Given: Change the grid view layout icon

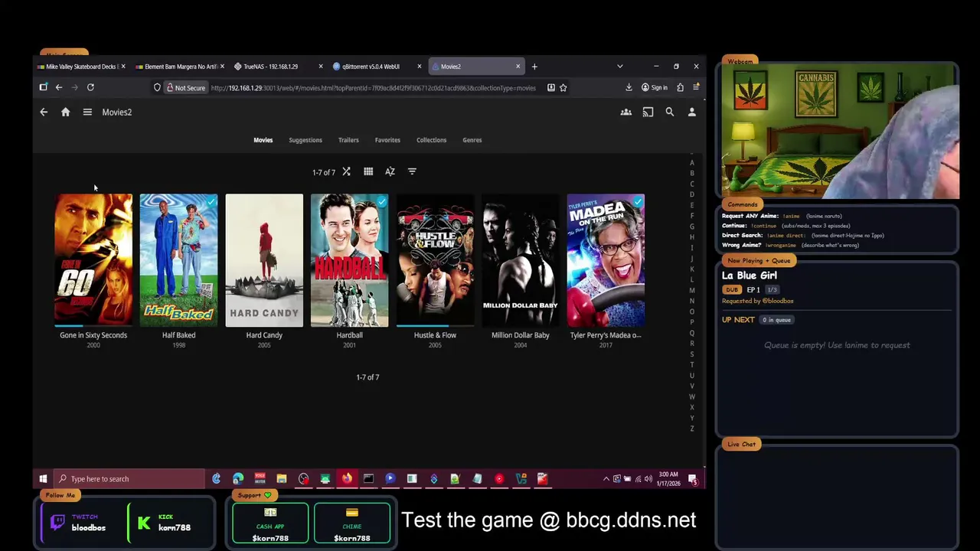Looking at the screenshot, I should 368,171.
